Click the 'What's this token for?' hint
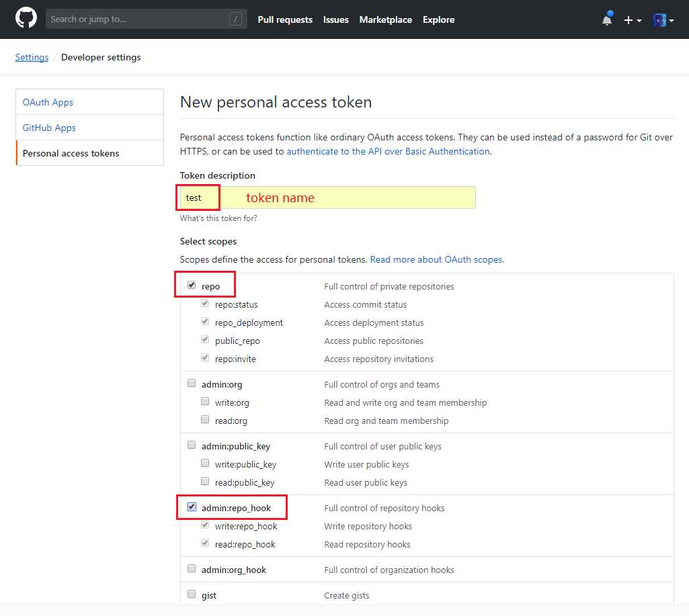 (x=218, y=218)
